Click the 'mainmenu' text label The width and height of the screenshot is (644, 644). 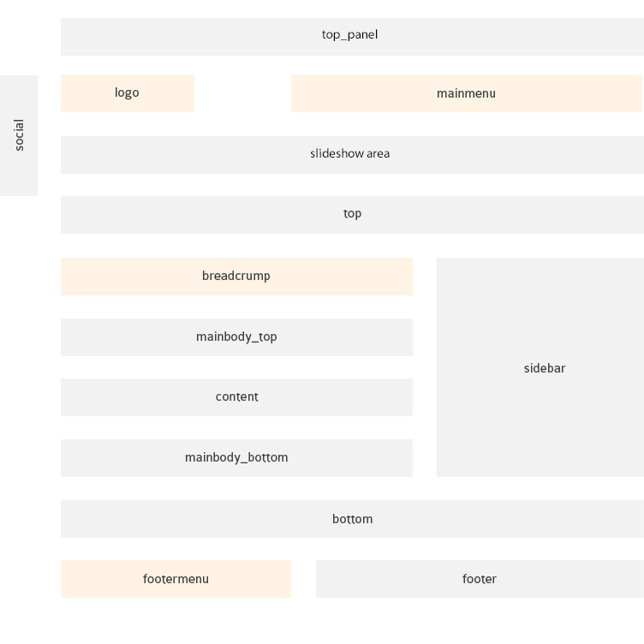point(466,93)
